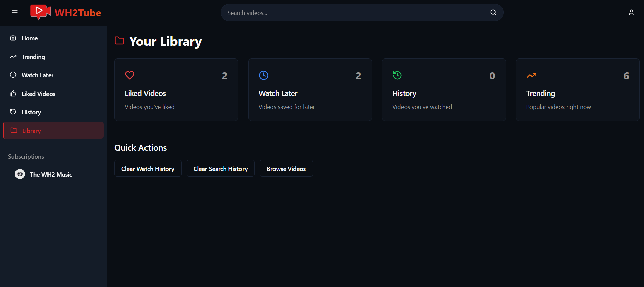This screenshot has height=287, width=644.
Task: Open the user account icon
Action: pos(631,13)
